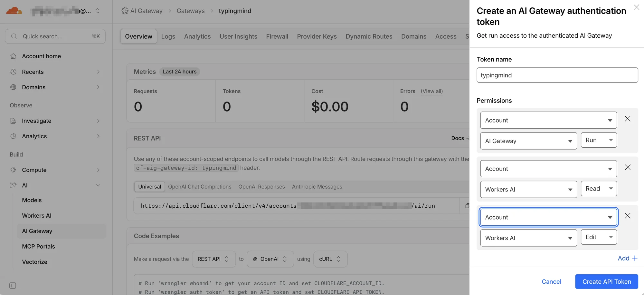The width and height of the screenshot is (644, 295).
Task: Open the AI Gateway resource dropdown
Action: pos(529,141)
